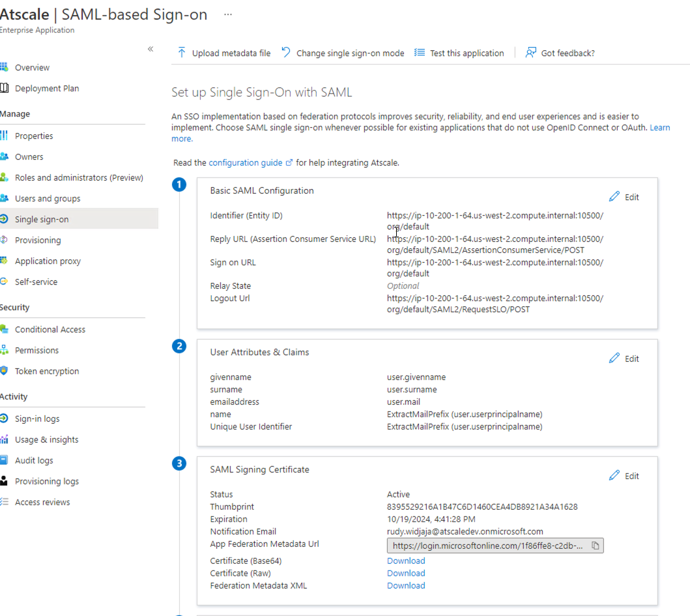
Task: View Permissions page
Action: point(36,351)
